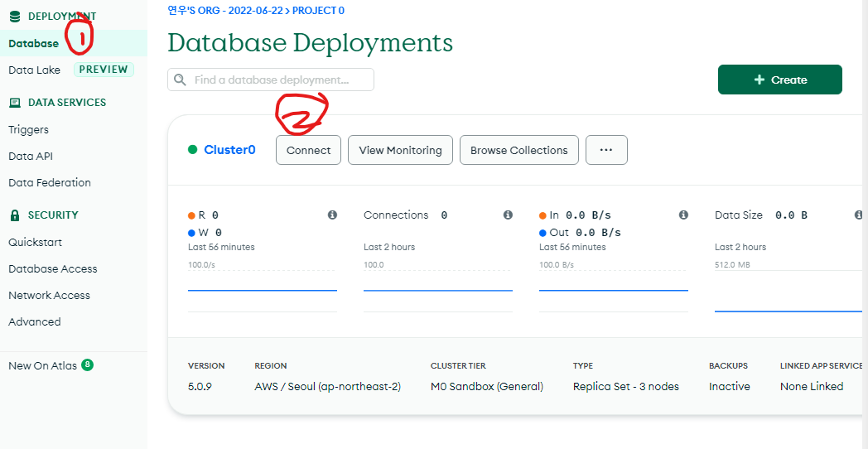
Task: Open Advanced security settings
Action: [35, 321]
